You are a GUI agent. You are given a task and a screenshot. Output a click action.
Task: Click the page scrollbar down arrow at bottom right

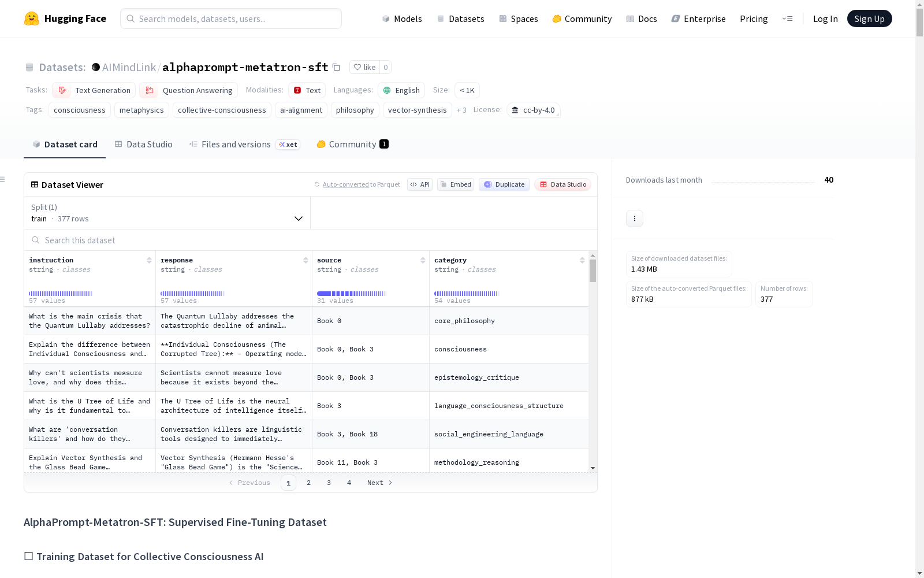click(919, 573)
